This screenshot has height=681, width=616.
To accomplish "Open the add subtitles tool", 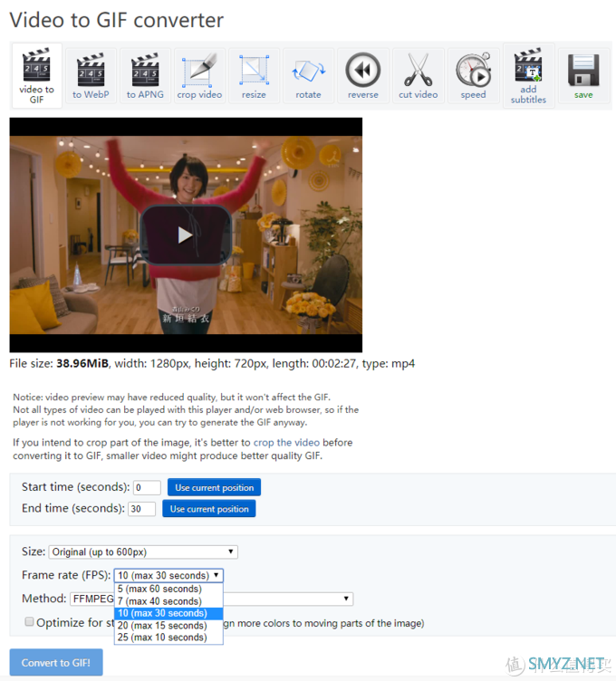I will 529,75.
